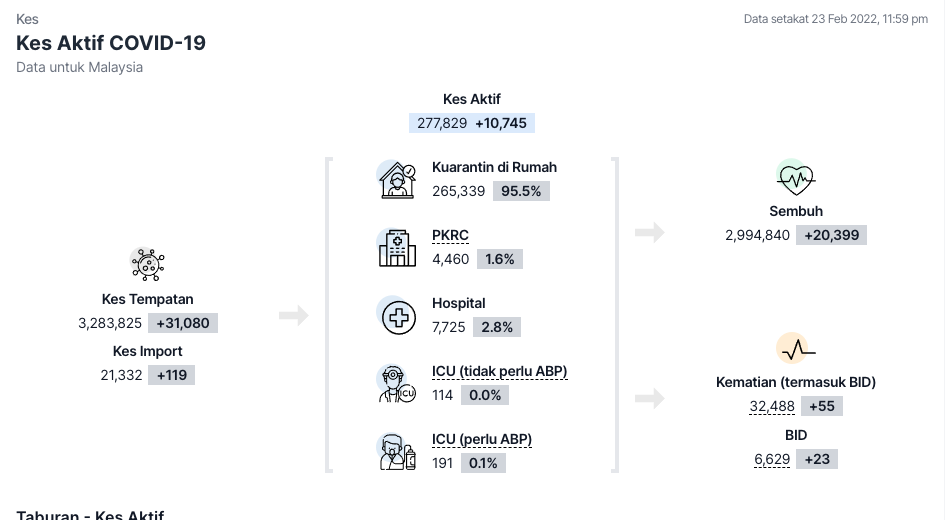Click the ICU (perlu ABP) ventilator icon
The height and width of the screenshot is (520, 945).
397,451
